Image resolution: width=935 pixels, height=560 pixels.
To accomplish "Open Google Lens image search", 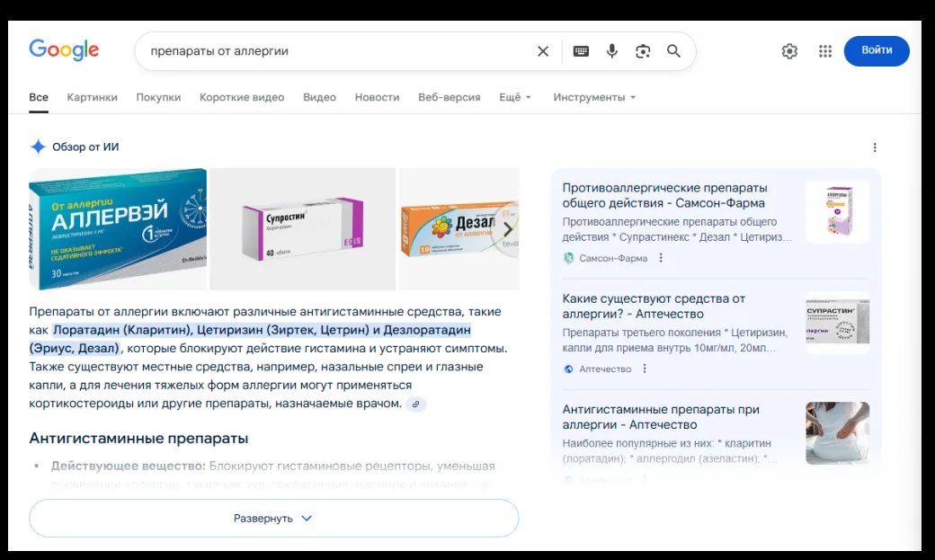I will 643,51.
